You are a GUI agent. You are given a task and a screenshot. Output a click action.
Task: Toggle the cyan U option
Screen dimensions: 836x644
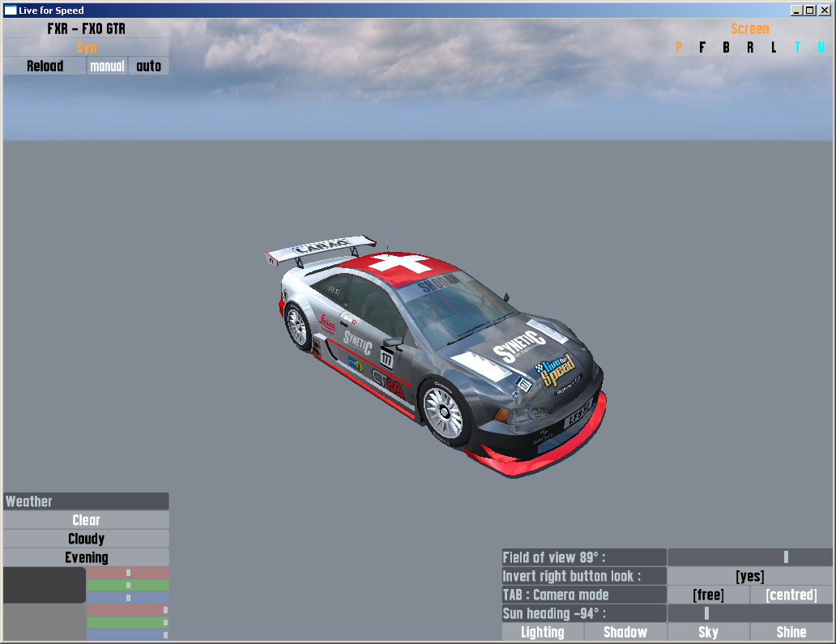[x=821, y=48]
